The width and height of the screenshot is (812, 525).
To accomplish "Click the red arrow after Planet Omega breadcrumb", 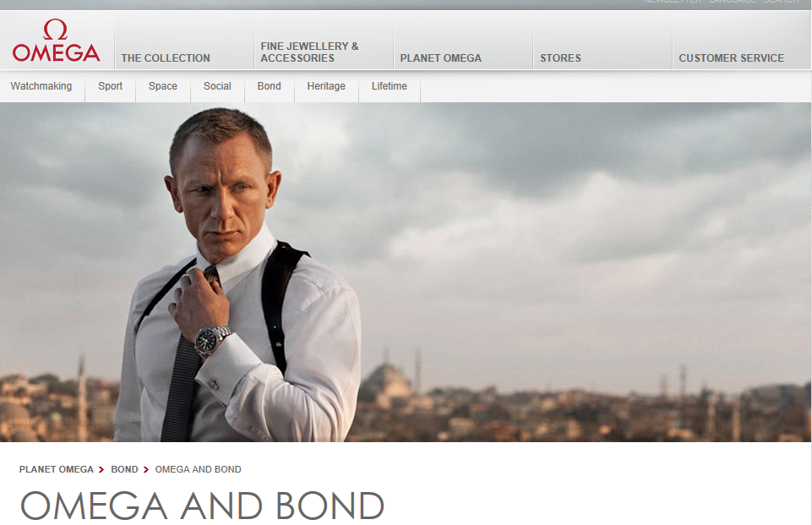I will click(x=101, y=469).
